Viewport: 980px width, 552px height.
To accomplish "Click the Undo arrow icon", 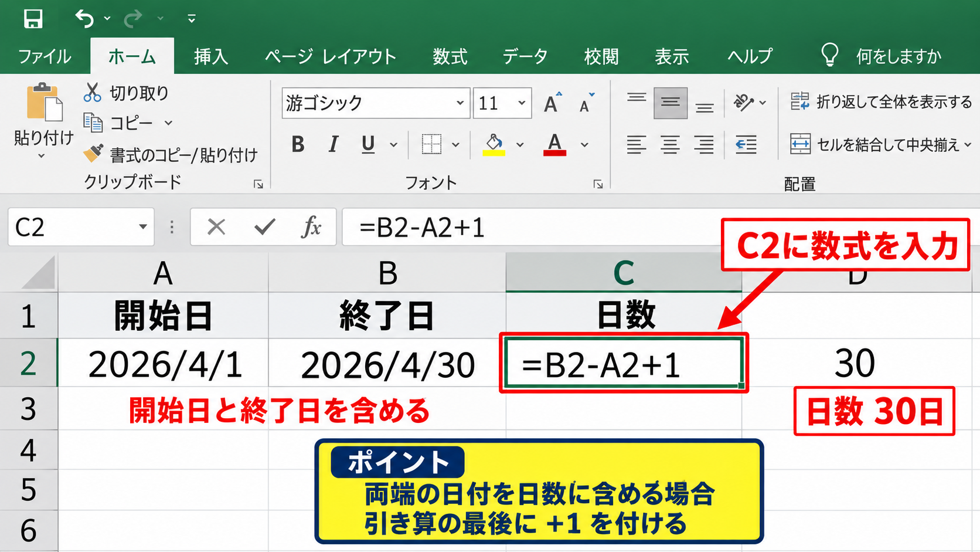I will pos(84,19).
